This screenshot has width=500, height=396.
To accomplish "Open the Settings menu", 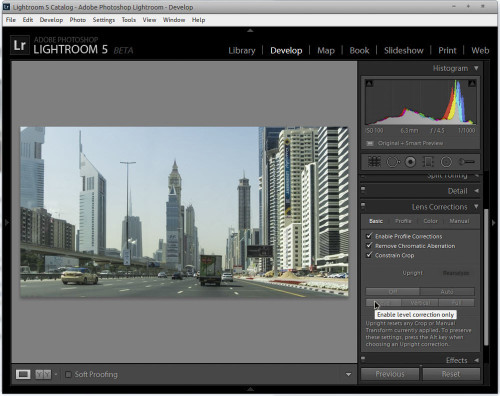I will pyautogui.click(x=104, y=20).
